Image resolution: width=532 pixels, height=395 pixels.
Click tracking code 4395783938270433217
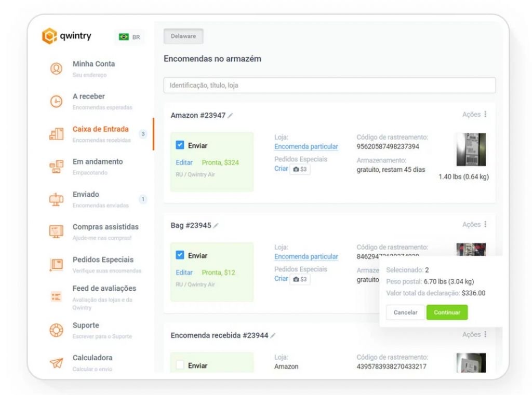(x=392, y=366)
